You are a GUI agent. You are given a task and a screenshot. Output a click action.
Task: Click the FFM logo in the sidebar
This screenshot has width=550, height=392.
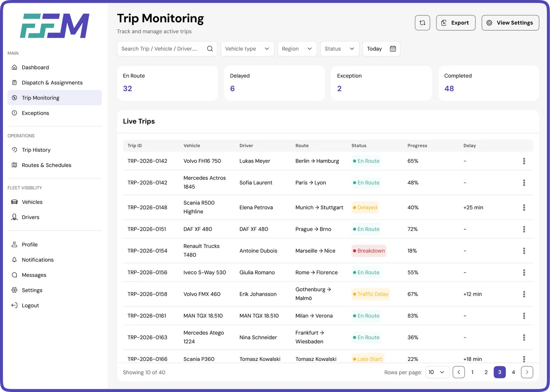pos(55,26)
